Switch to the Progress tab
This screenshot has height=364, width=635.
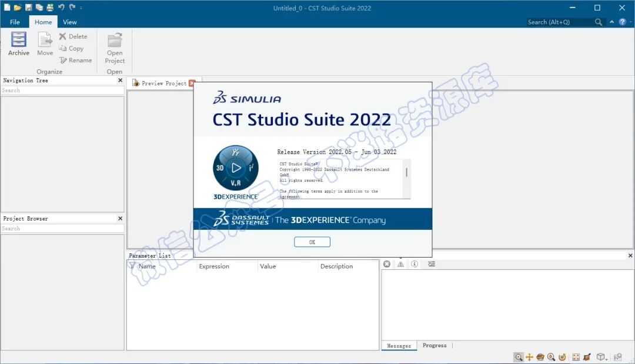point(435,345)
